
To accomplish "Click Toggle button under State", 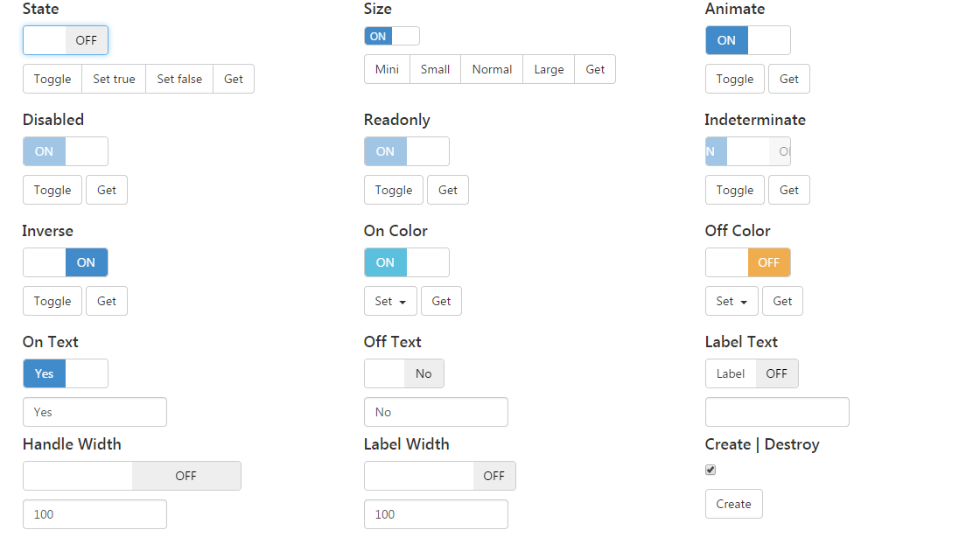I will tap(52, 79).
